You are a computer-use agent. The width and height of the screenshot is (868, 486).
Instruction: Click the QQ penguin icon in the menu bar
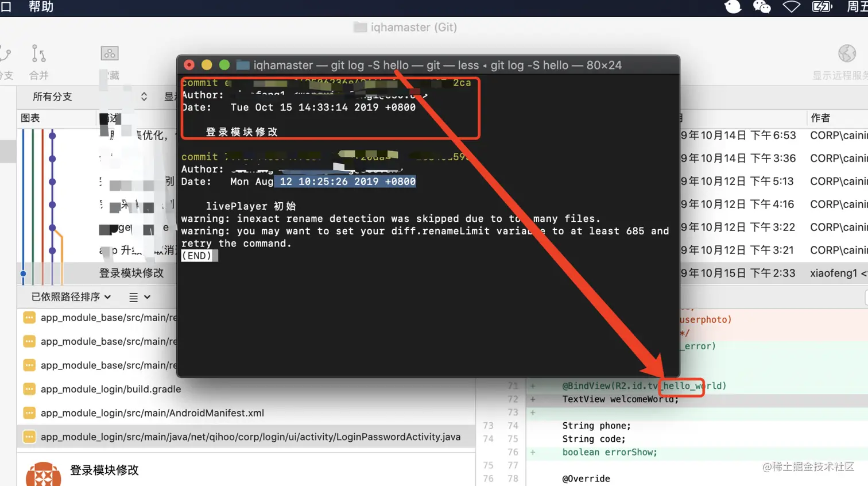733,7
